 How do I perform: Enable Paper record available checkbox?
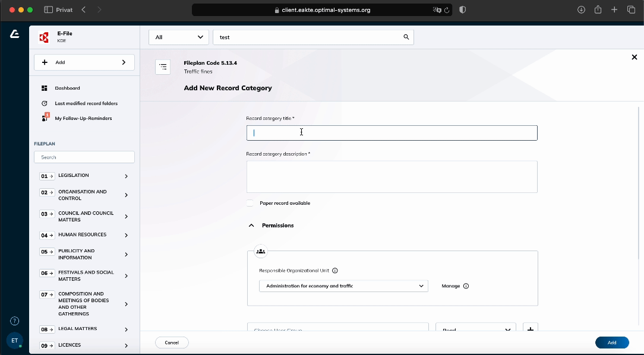tap(250, 203)
